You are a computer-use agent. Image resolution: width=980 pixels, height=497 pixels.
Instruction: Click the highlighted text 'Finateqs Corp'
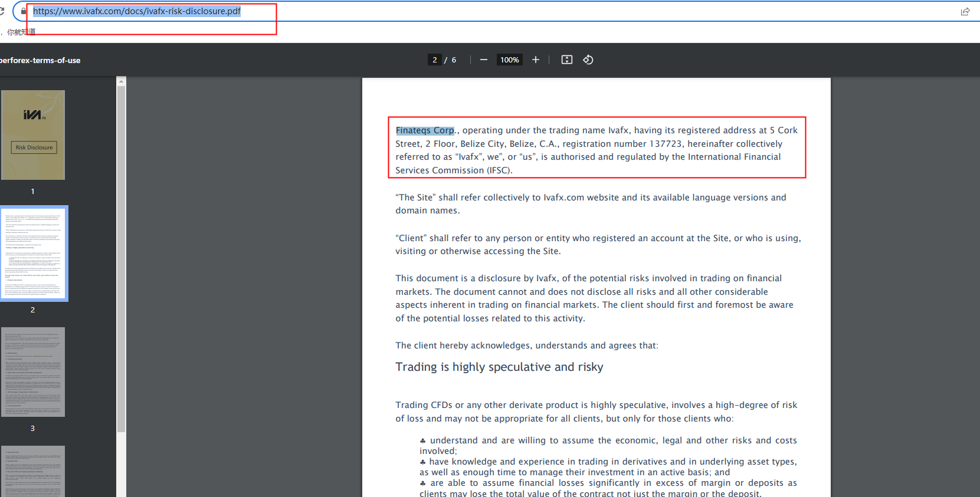coord(425,130)
